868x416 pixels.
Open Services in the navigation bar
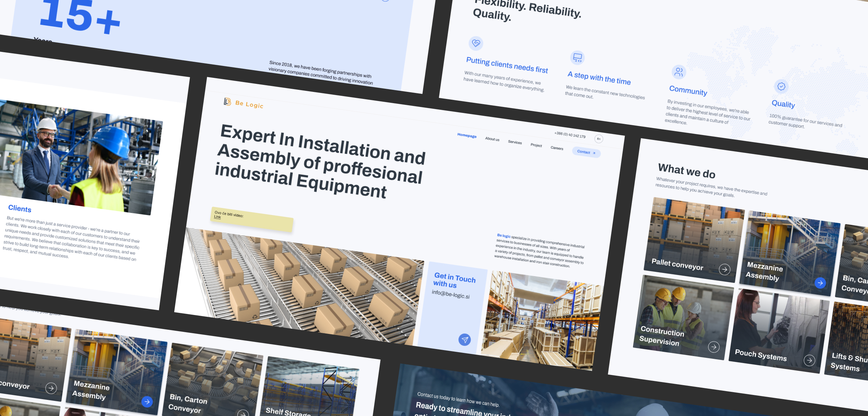515,142
